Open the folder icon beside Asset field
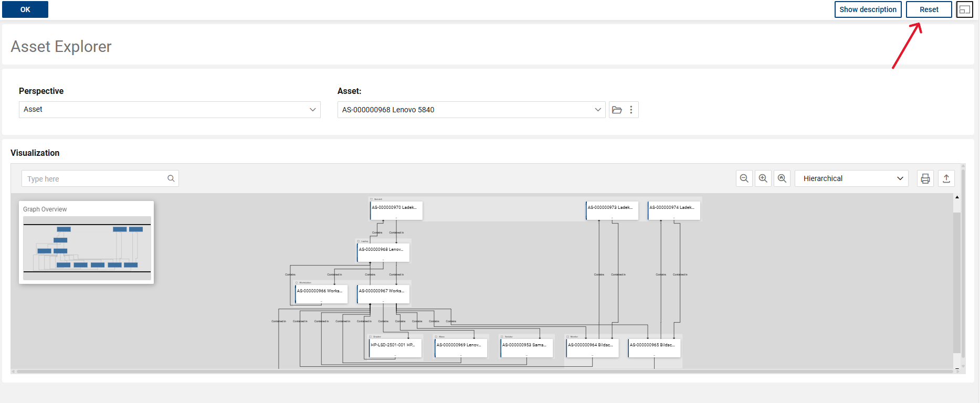Image resolution: width=980 pixels, height=403 pixels. [617, 110]
